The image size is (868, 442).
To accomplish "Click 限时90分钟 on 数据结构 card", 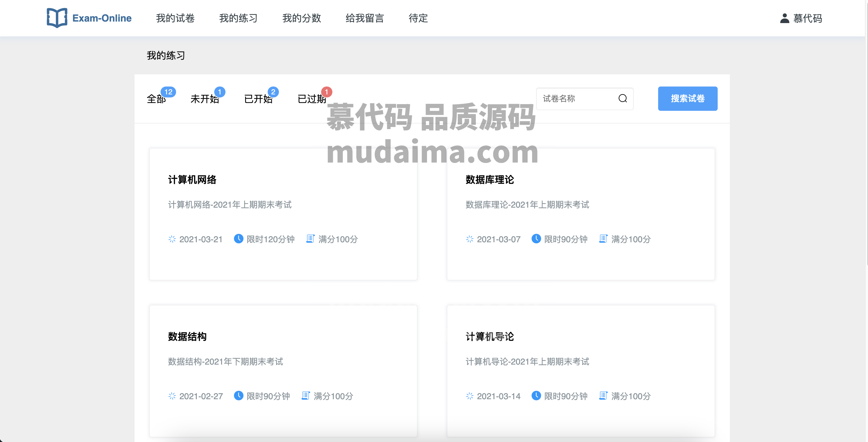I will pyautogui.click(x=268, y=396).
